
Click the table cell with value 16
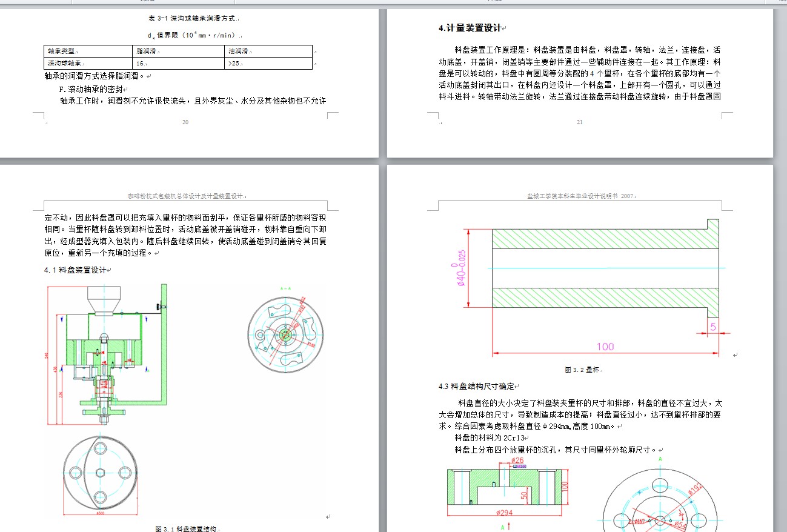[x=179, y=63]
